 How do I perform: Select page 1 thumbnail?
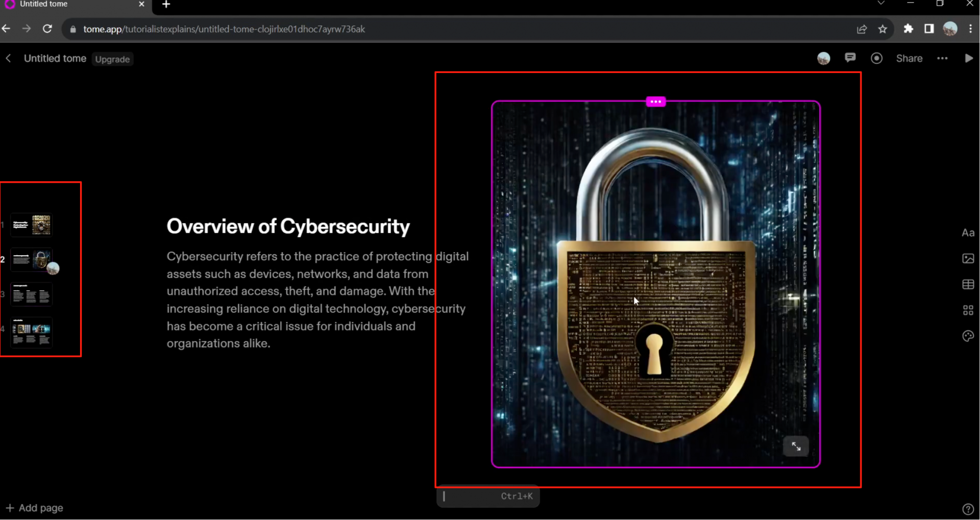click(x=32, y=225)
